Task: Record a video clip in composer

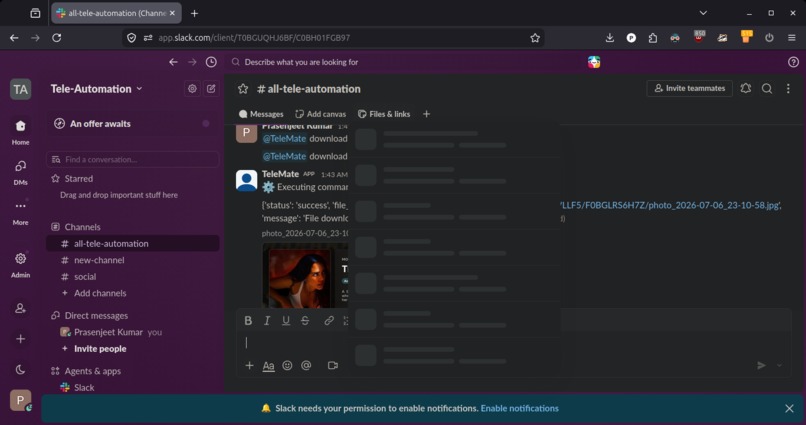Action: tap(333, 365)
